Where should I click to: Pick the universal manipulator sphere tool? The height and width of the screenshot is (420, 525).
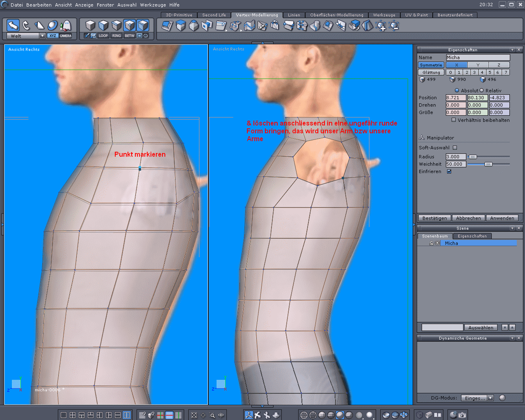[x=52, y=25]
